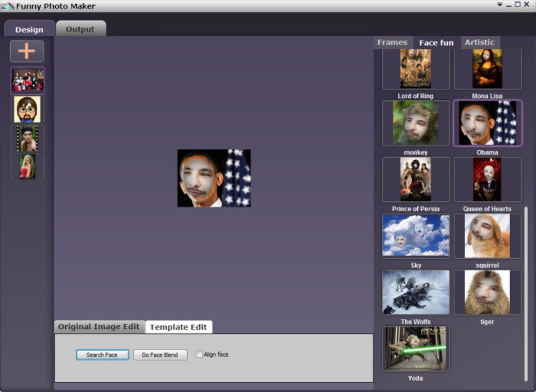Choose the Lord of Ring template
The width and height of the screenshot is (536, 392).
pos(416,68)
